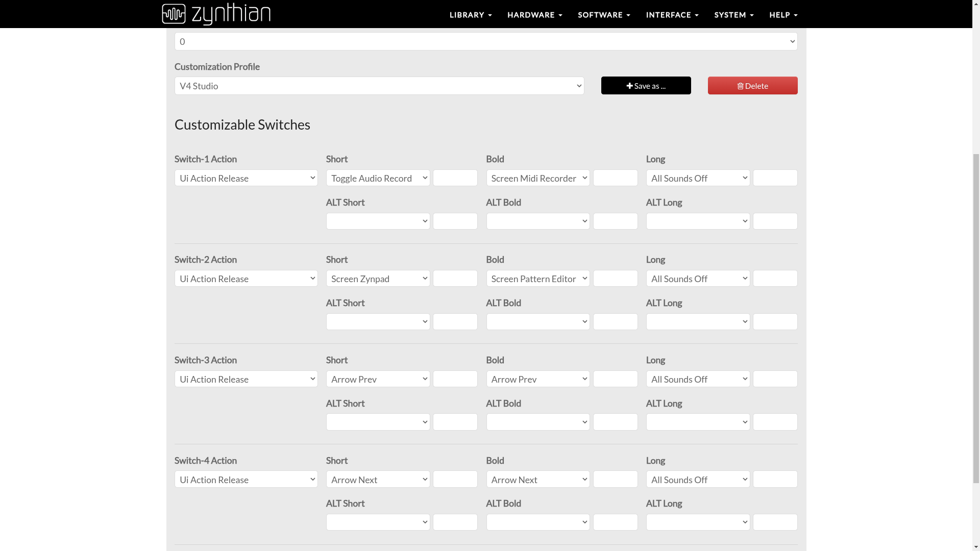
Task: Focus Switch-3 ALT Short parameter field
Action: (455, 422)
